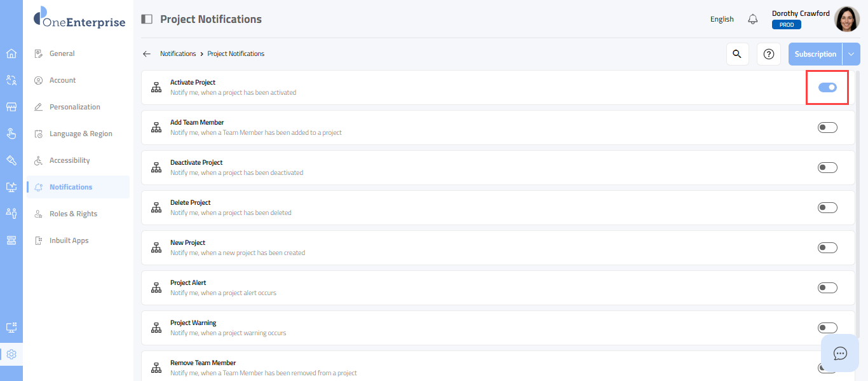
Task: Click the Subscription button
Action: [x=815, y=54]
